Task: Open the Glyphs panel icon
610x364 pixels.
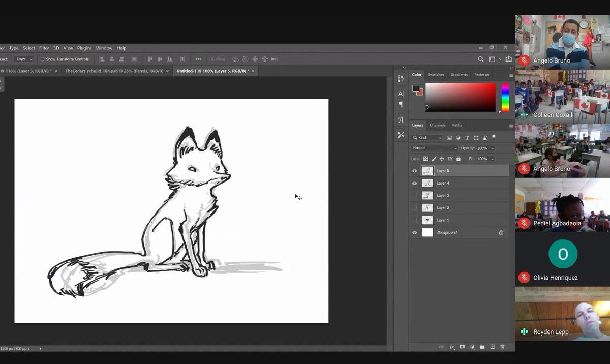Action: coord(401,120)
